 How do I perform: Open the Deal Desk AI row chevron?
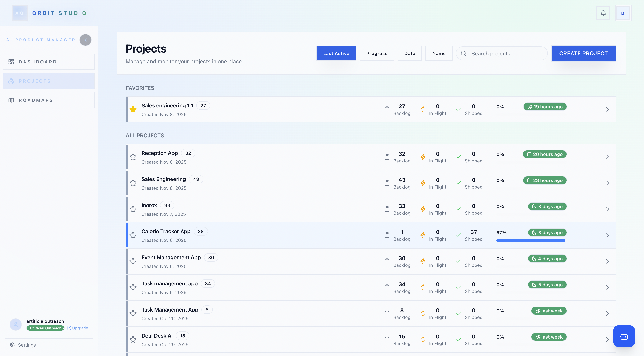pos(608,339)
